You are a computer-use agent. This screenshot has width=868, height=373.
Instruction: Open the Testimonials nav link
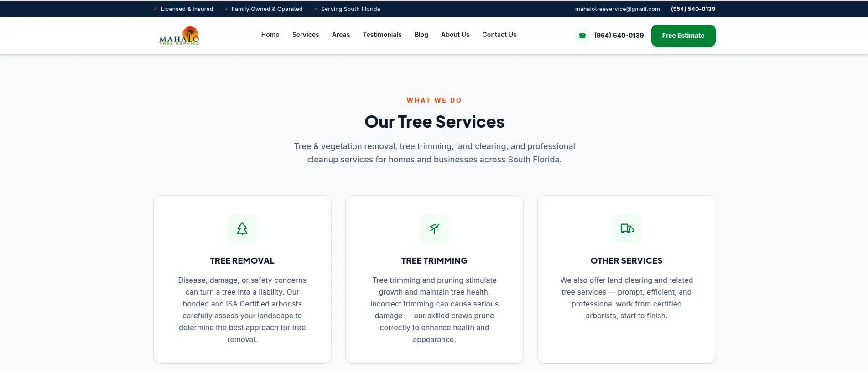coord(382,35)
